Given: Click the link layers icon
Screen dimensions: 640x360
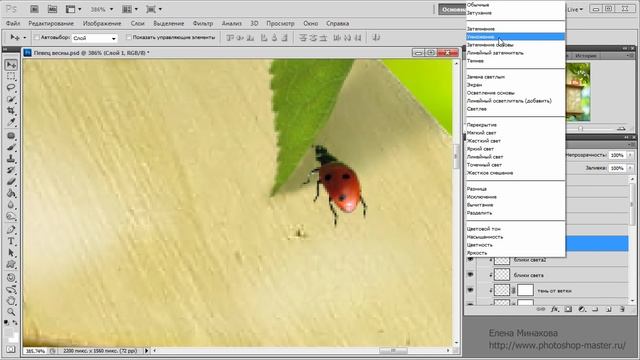Looking at the screenshot, I should pyautogui.click(x=540, y=309).
